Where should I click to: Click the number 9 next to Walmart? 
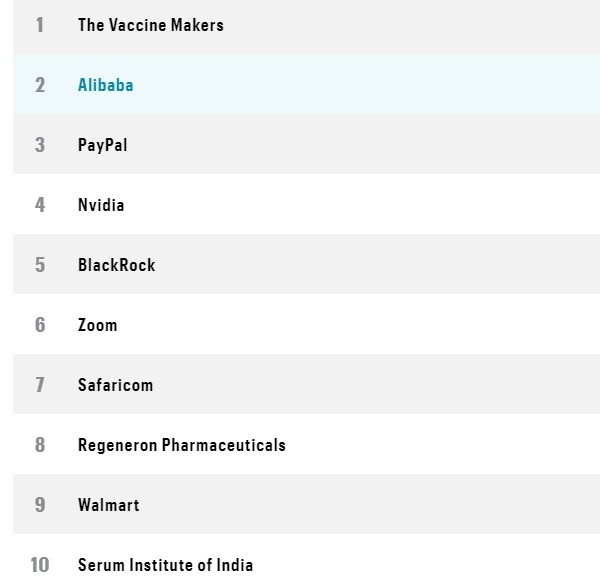pyautogui.click(x=40, y=505)
